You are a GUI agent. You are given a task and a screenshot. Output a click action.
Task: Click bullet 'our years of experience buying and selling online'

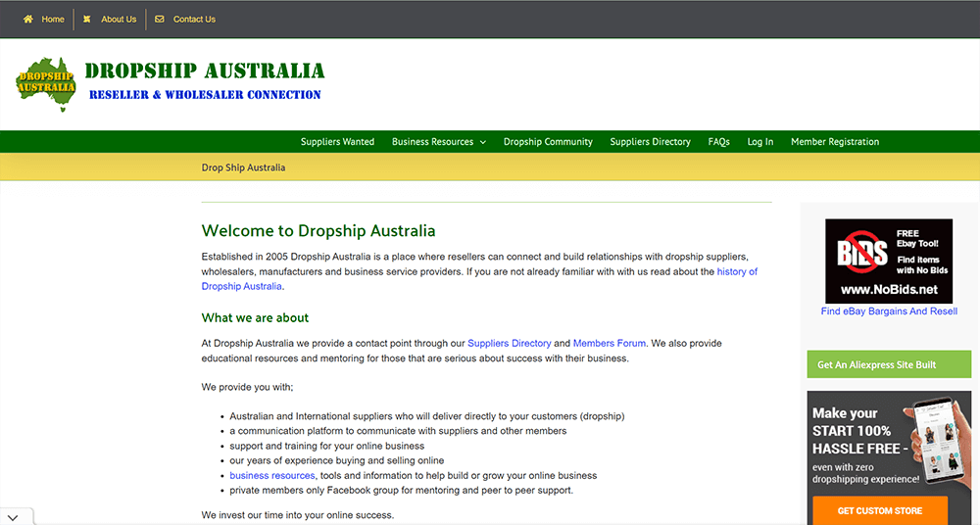[337, 460]
